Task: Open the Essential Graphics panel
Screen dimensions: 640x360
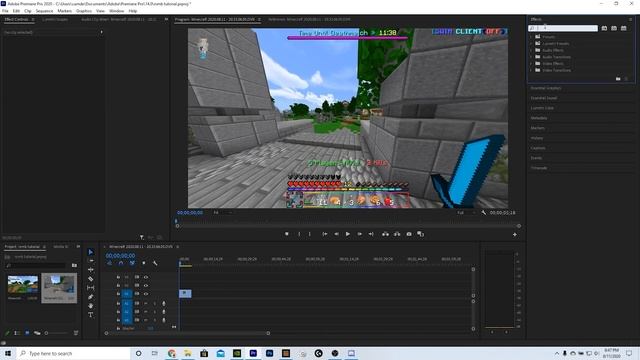Action: pyautogui.click(x=546, y=88)
